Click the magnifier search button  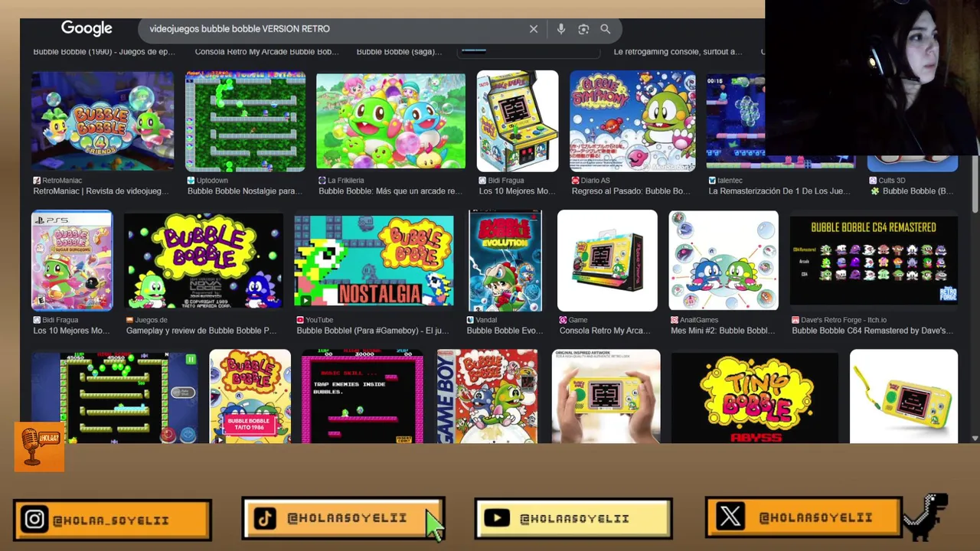point(606,29)
